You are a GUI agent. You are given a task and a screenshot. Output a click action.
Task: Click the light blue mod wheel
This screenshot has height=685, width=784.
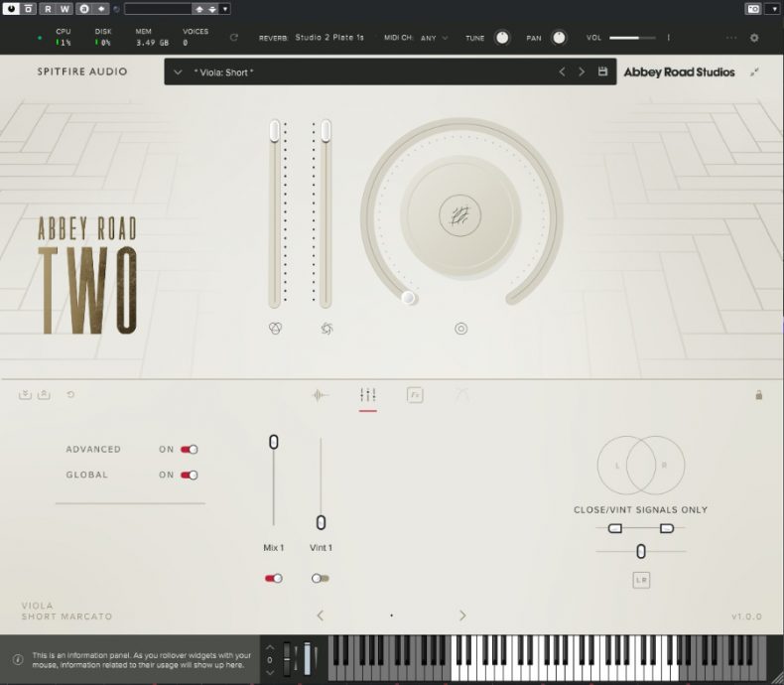[307, 659]
